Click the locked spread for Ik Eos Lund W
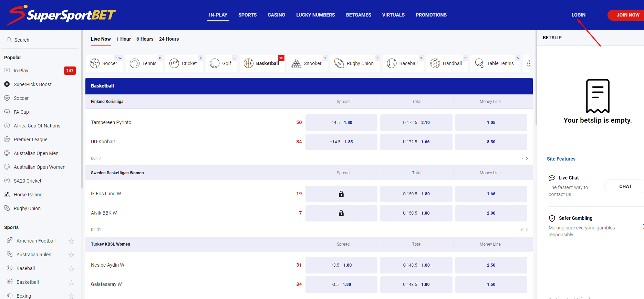 click(x=341, y=194)
